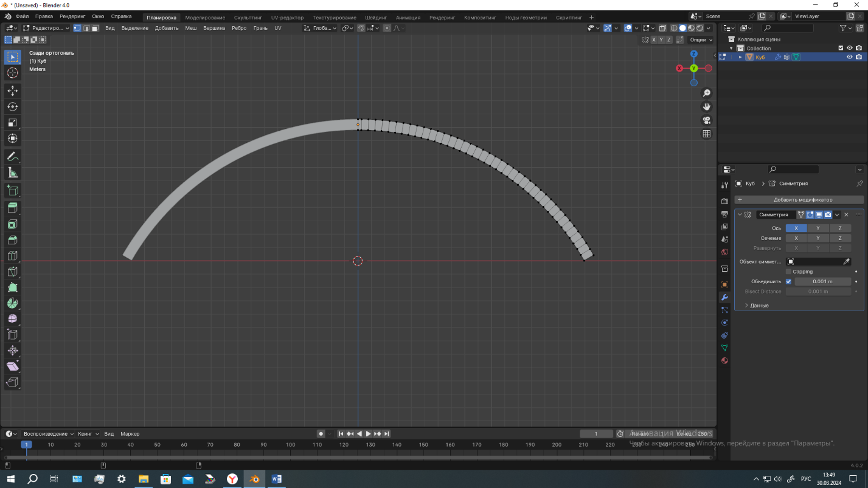
Task: Switch to orthographic grid view icon
Action: [706, 134]
